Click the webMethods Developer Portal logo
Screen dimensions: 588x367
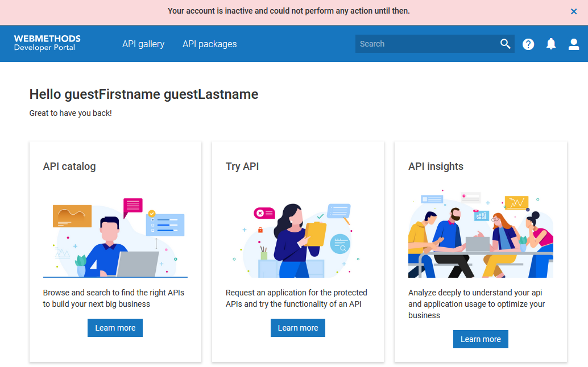(x=47, y=43)
